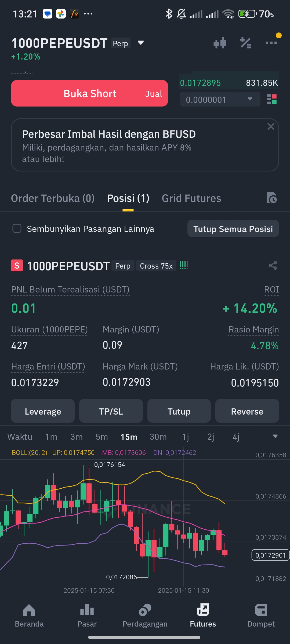290x644 pixels.
Task: Open the percent calculator icon
Action: 245,43
